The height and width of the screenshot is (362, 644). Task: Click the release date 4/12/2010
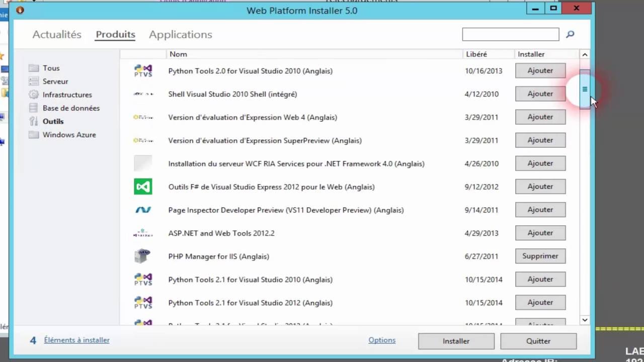(x=481, y=94)
